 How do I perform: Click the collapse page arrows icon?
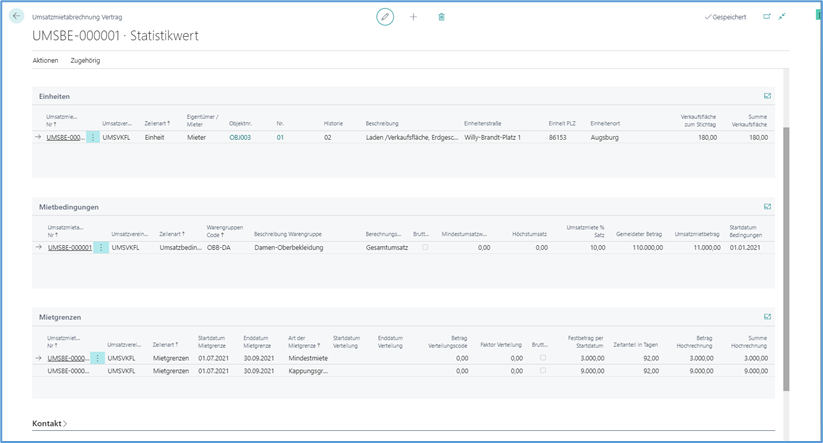tap(782, 17)
